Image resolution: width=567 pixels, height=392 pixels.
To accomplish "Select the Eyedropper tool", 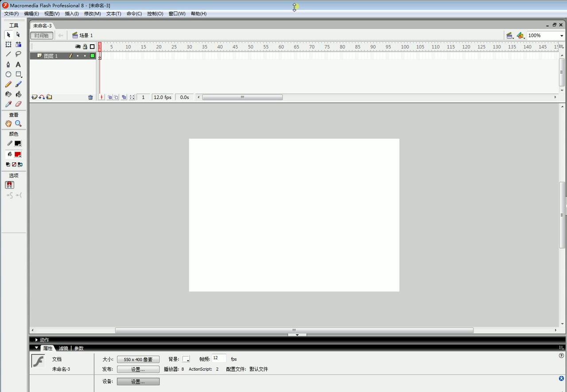I will (x=8, y=104).
